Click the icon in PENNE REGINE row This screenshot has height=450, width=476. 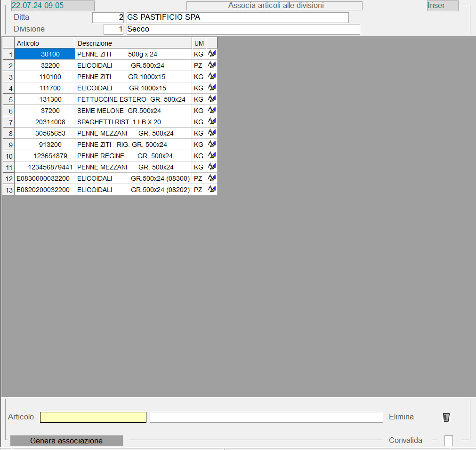pos(212,156)
